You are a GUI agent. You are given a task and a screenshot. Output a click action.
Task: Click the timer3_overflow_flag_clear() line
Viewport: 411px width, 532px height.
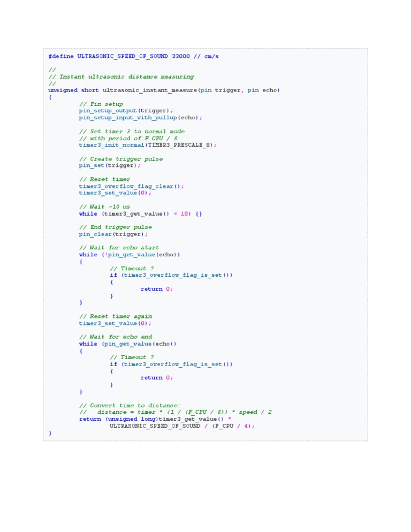coord(131,186)
